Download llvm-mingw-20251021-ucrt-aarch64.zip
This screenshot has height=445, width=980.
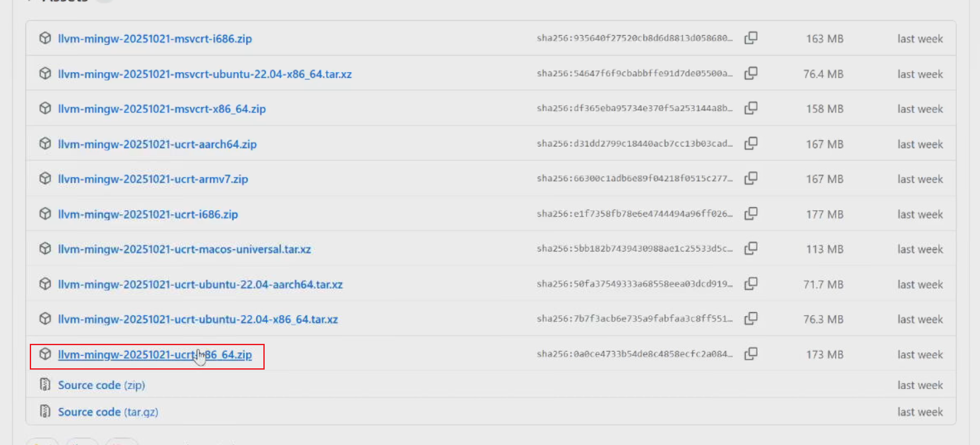[157, 144]
